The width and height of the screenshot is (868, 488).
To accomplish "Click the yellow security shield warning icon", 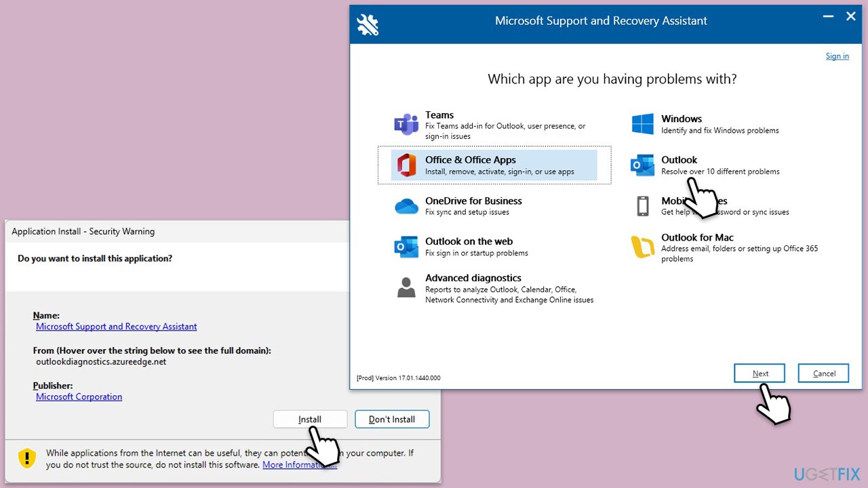I will pyautogui.click(x=26, y=457).
